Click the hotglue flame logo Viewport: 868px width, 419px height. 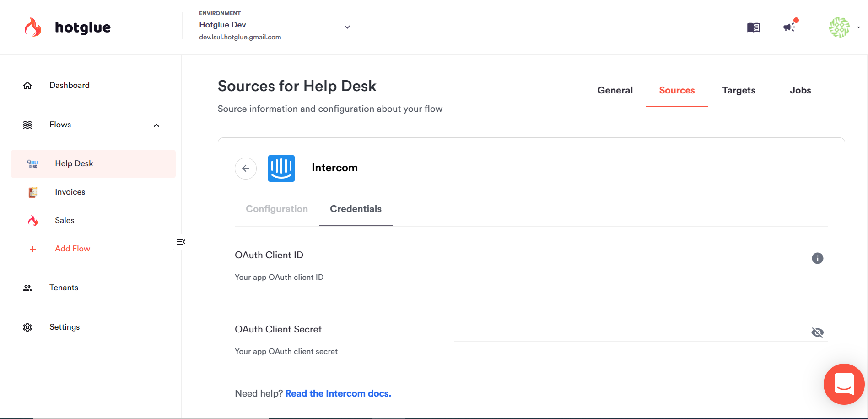(x=33, y=27)
